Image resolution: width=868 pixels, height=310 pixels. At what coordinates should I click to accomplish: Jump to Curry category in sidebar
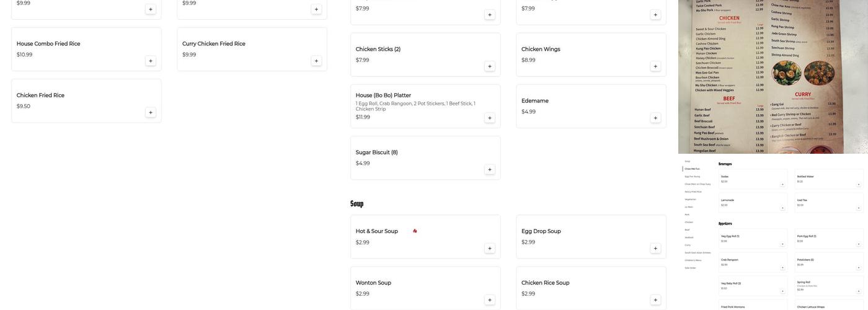688,245
